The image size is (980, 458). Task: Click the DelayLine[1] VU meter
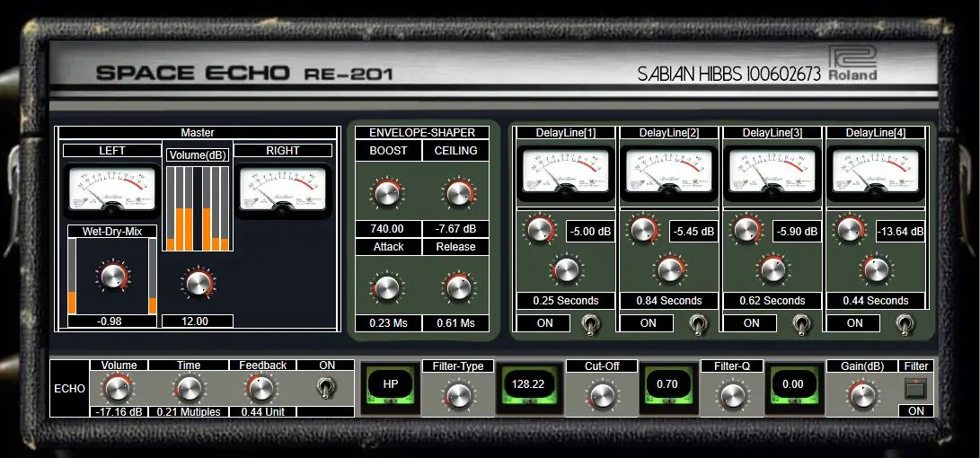566,172
